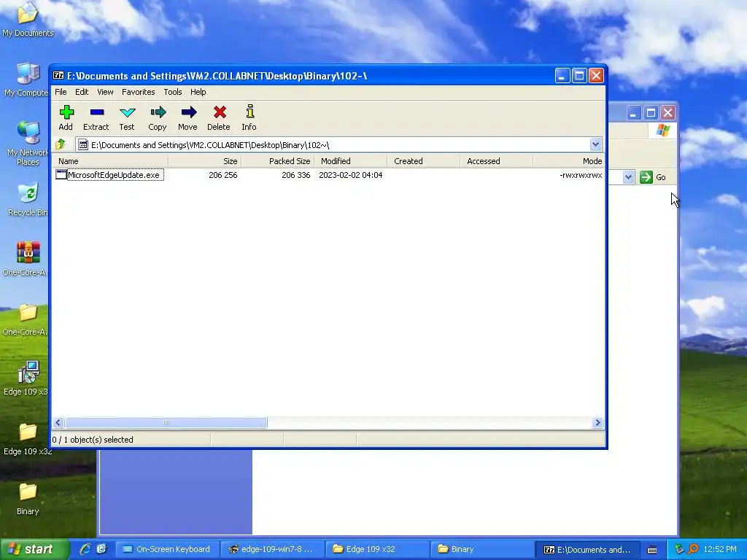This screenshot has height=560, width=747.
Task: Open the WinRAR One-Core-A archive icon
Action: tap(27, 258)
